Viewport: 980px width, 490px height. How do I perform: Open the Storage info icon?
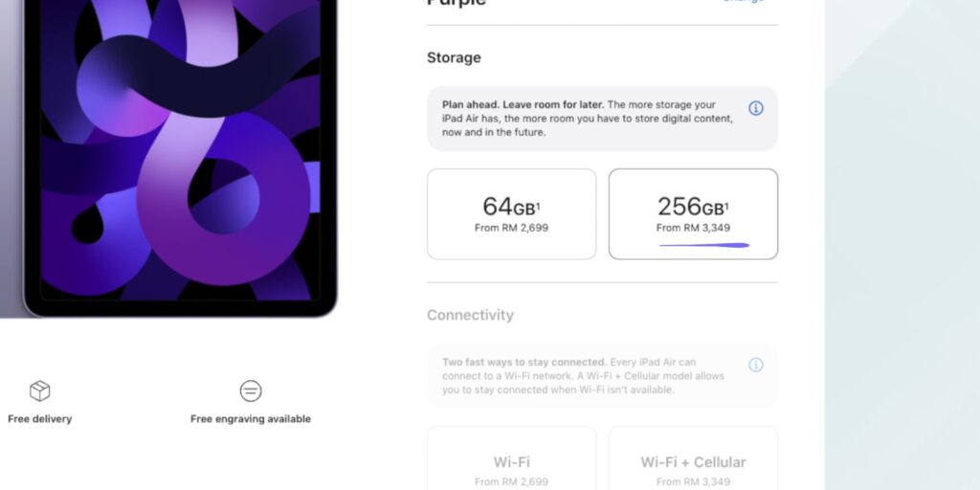click(756, 108)
